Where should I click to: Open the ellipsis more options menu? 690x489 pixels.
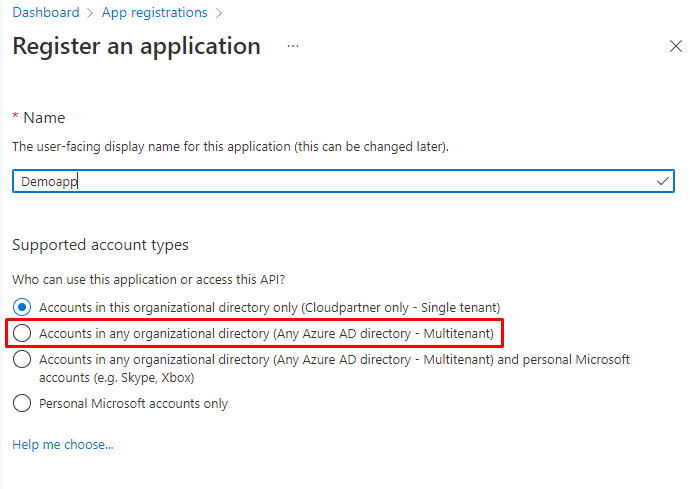point(293,46)
